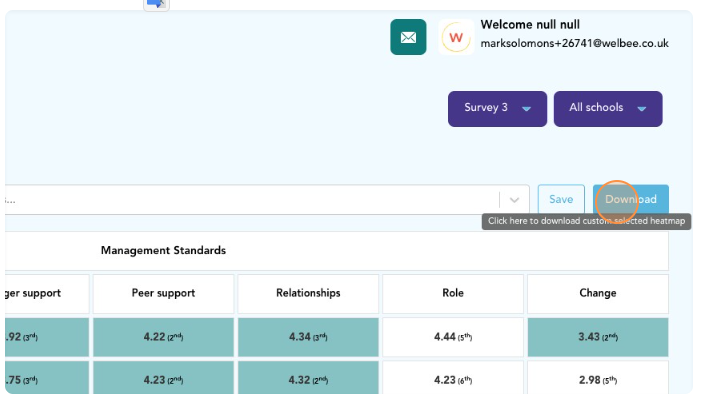Click the teal envelope mail icon
This screenshot has height=403, width=701.
pyautogui.click(x=408, y=38)
